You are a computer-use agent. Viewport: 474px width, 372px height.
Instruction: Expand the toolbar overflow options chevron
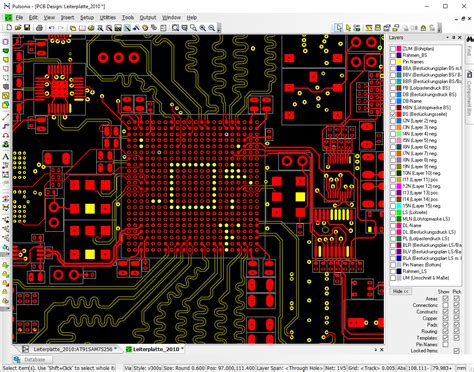(x=219, y=28)
